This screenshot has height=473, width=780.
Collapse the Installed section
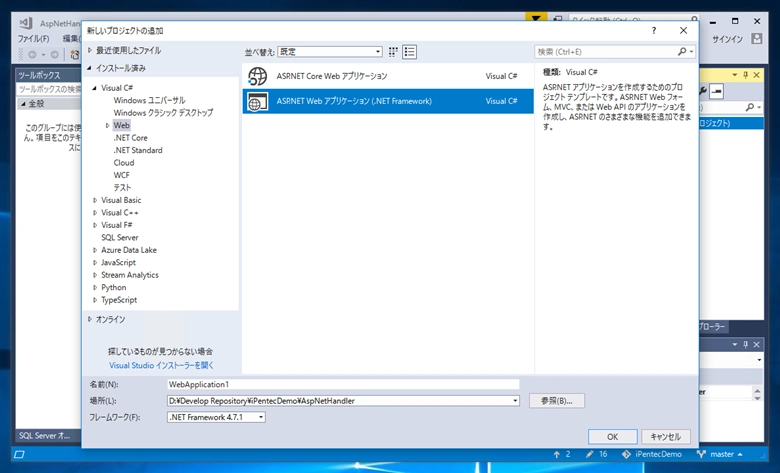click(x=90, y=68)
